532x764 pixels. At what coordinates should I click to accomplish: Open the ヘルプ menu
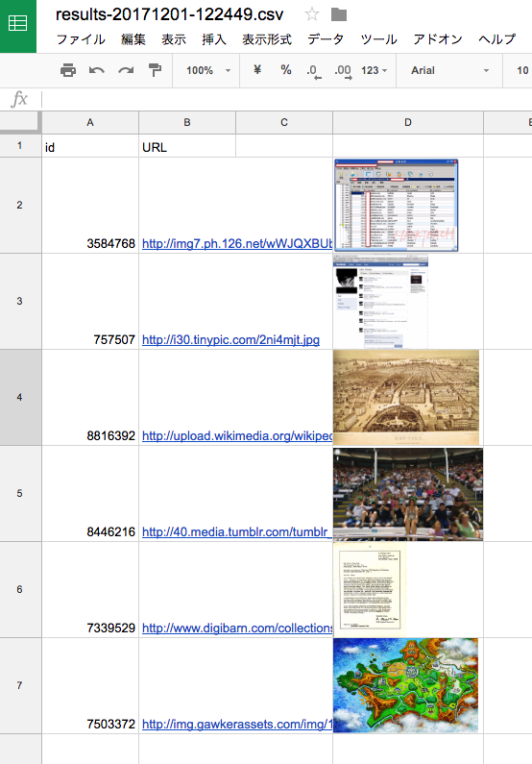(x=497, y=39)
